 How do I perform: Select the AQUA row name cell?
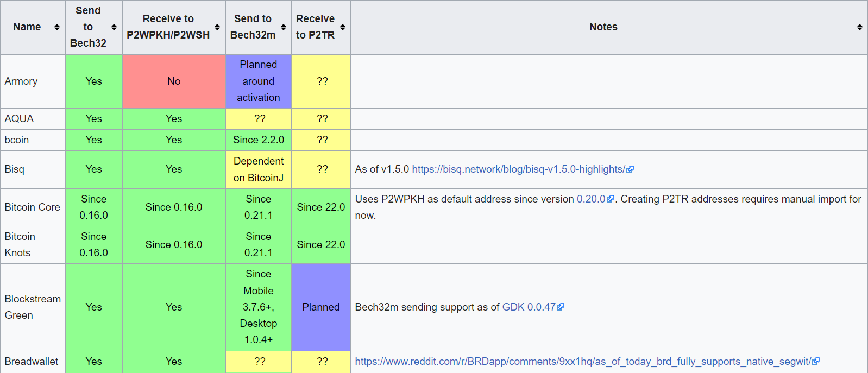(33, 119)
